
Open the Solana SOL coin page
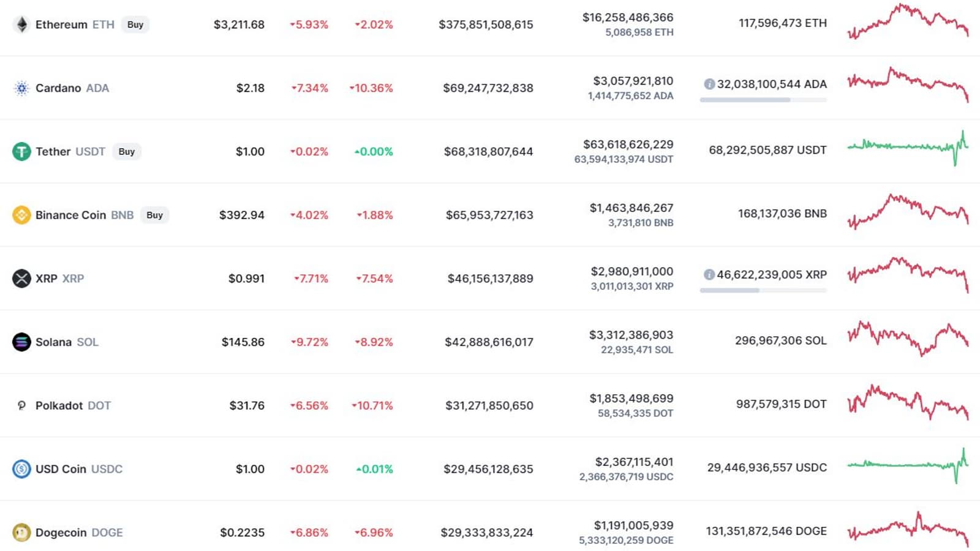66,342
